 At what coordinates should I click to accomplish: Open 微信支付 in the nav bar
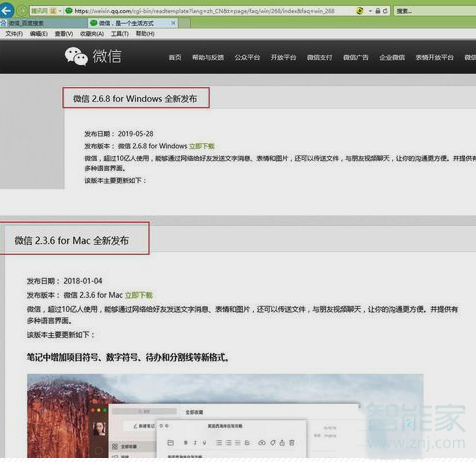point(319,57)
